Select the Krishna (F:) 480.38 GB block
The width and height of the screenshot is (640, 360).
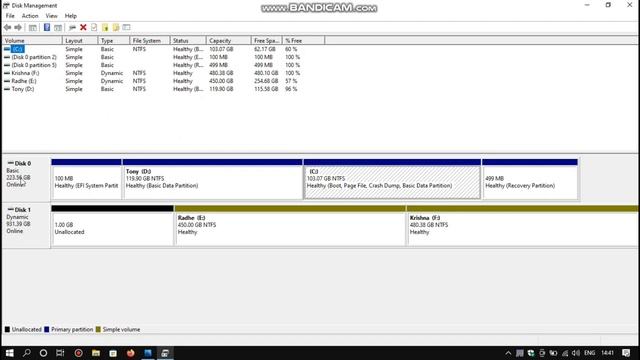523,226
